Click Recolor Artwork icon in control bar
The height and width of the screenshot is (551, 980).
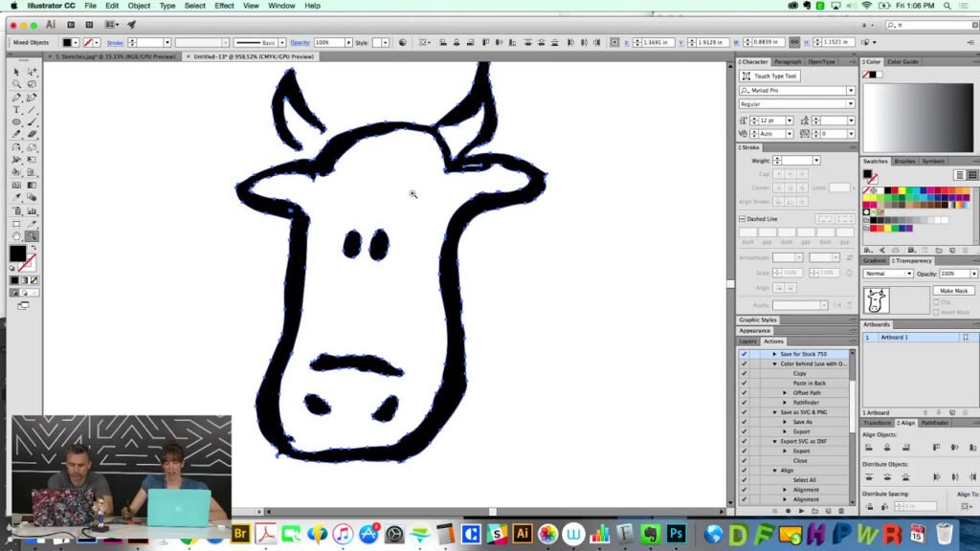point(403,42)
